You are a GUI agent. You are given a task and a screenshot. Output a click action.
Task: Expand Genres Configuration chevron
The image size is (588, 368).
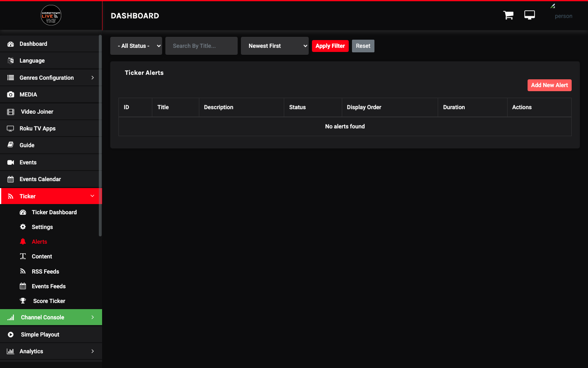coord(93,78)
